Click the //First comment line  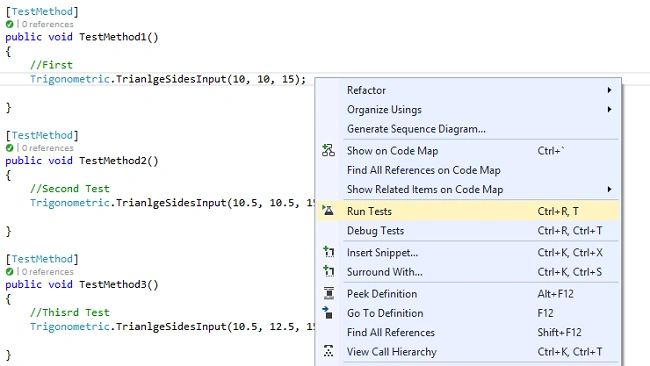click(x=51, y=65)
